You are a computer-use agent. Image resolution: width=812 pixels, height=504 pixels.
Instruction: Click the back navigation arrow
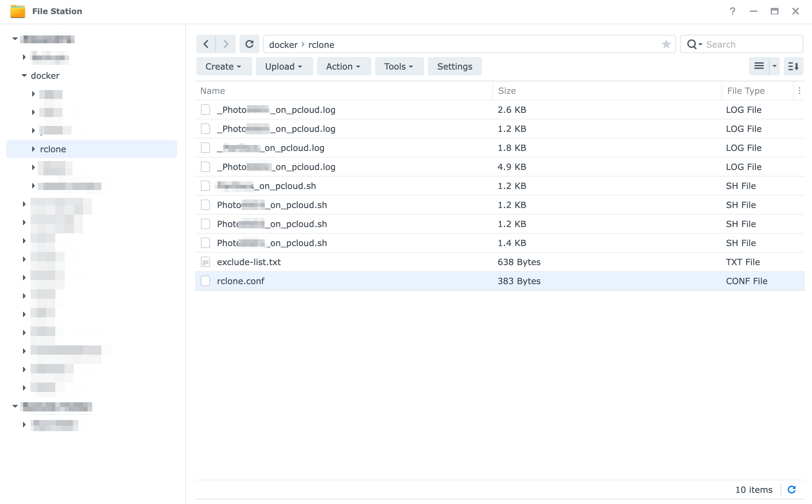pyautogui.click(x=206, y=44)
